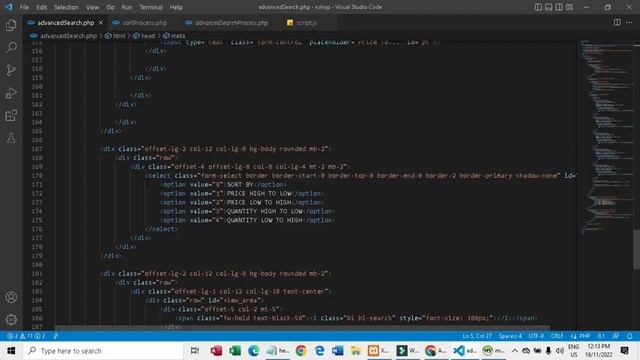
Task: Click head breadcrumb segment
Action: [148, 36]
